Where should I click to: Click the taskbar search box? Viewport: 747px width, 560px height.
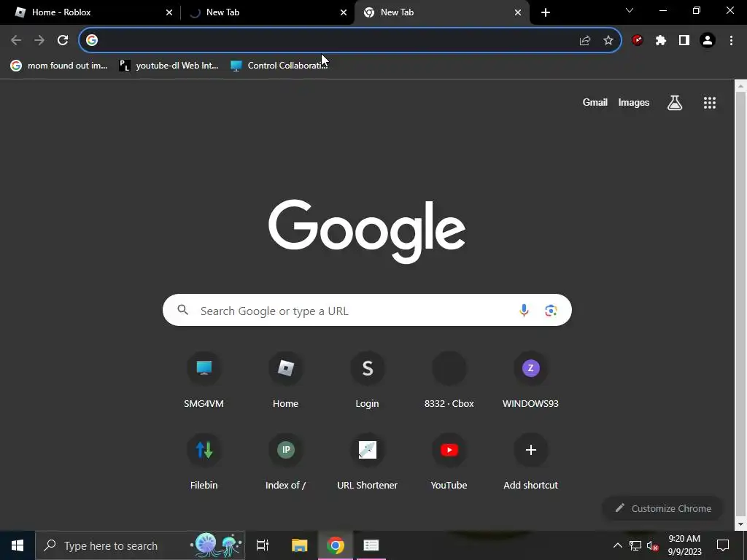(140, 545)
